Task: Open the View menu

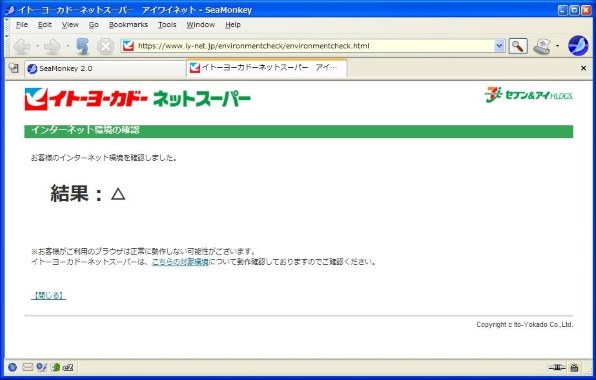Action: [70, 25]
